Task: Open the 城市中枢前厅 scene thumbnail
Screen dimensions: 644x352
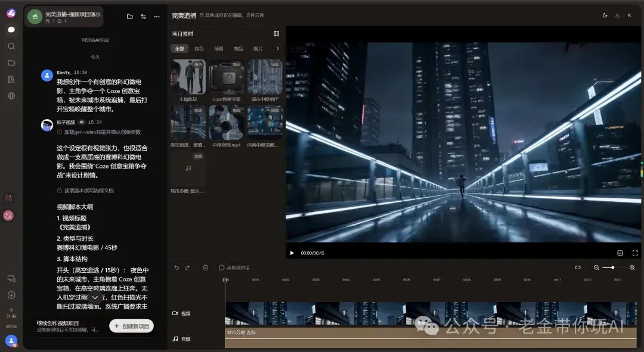Action: click(265, 77)
